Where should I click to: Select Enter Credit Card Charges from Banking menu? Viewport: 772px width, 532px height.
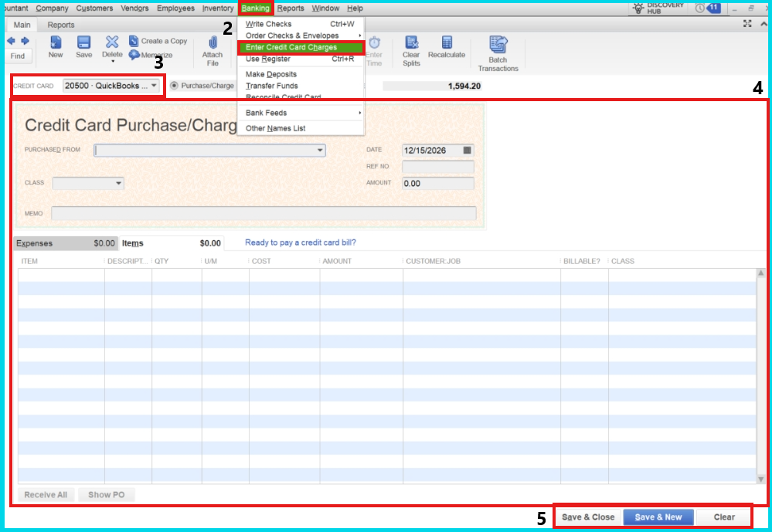pyautogui.click(x=301, y=47)
